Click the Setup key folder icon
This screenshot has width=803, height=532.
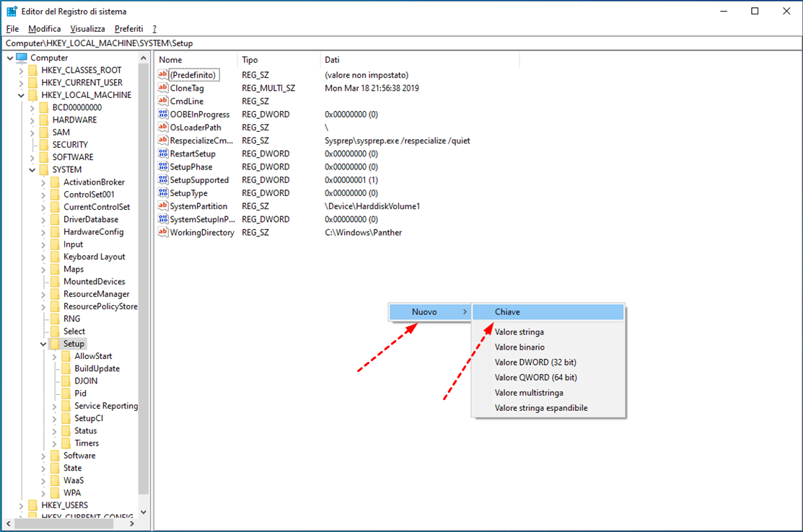tap(56, 344)
